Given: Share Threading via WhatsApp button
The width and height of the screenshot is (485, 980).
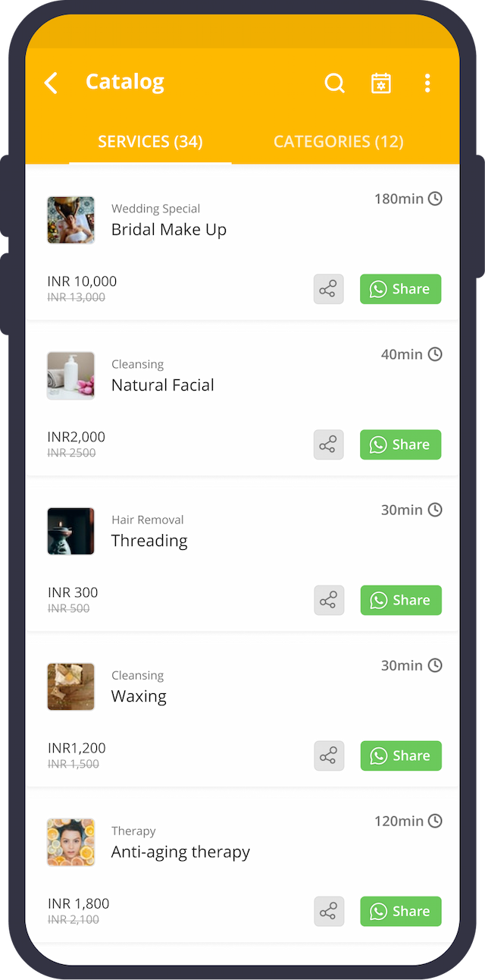Looking at the screenshot, I should (x=400, y=600).
